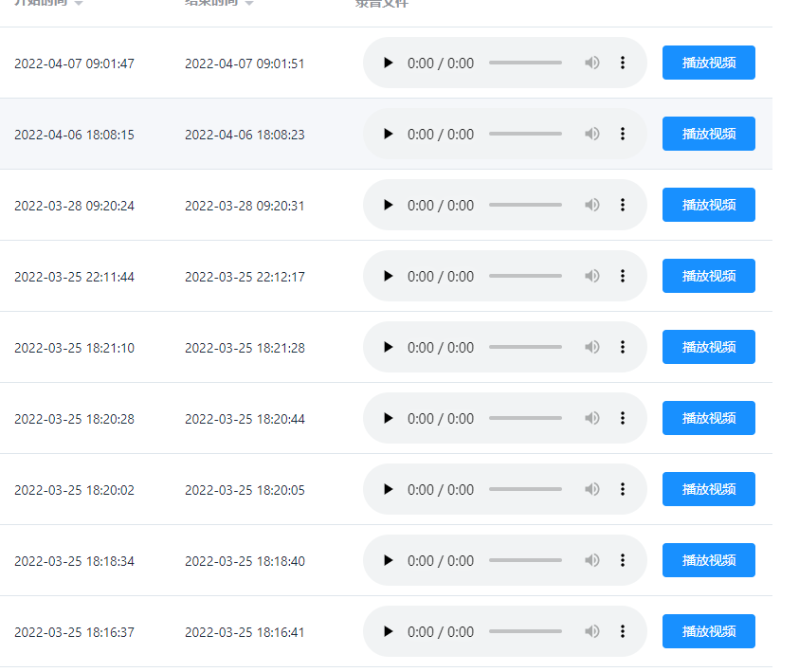Play audio for the 2022-03-25 18:16:37 row

(x=389, y=631)
